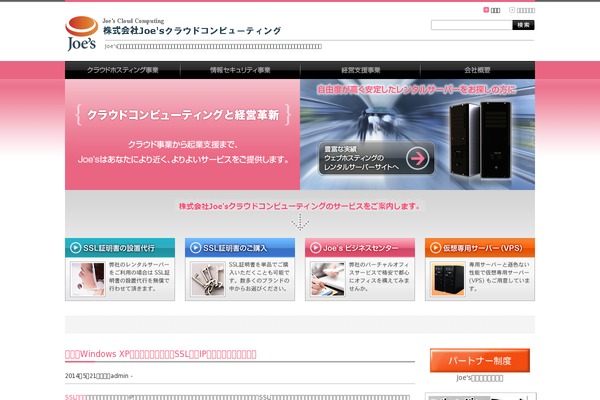Click play icon beside Joe's ビジネスセンター
600x400 pixels.
tap(315, 248)
